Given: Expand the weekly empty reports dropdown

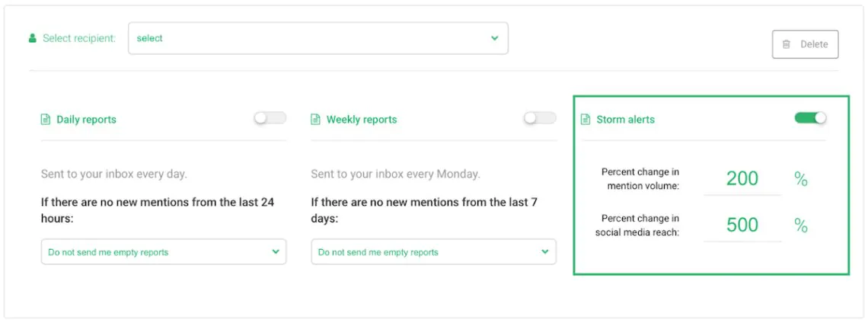Looking at the screenshot, I should click(433, 252).
